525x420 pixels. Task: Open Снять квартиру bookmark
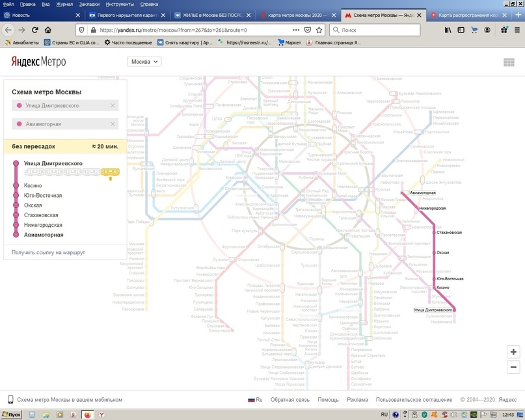(x=185, y=42)
